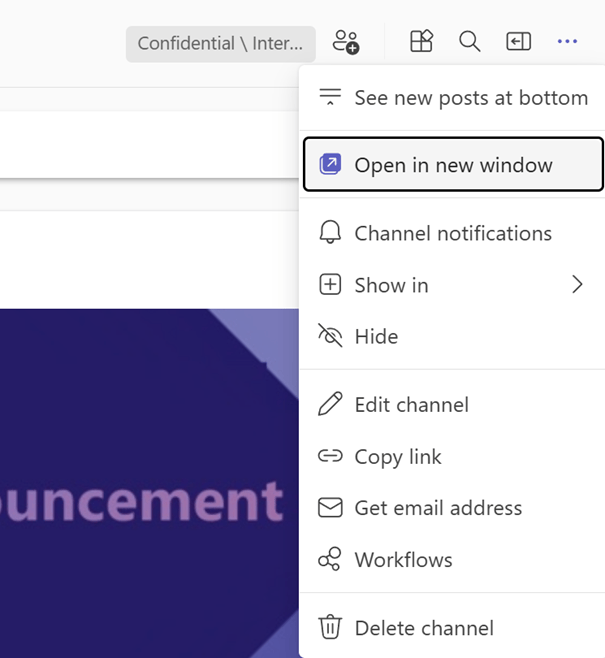Click the three-dot more options button
This screenshot has width=605, height=658.
coord(567,41)
